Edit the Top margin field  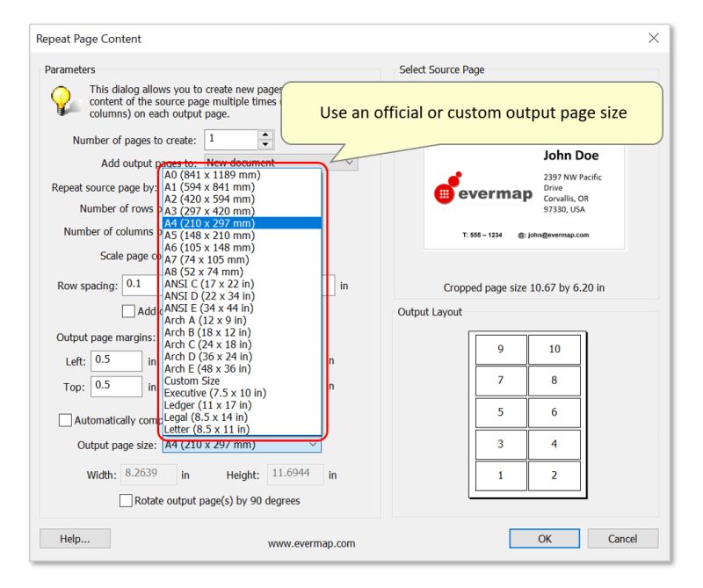tap(117, 387)
